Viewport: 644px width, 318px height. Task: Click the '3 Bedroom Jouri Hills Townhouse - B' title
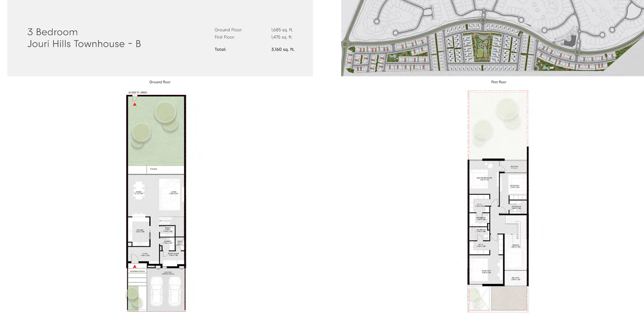pyautogui.click(x=84, y=38)
